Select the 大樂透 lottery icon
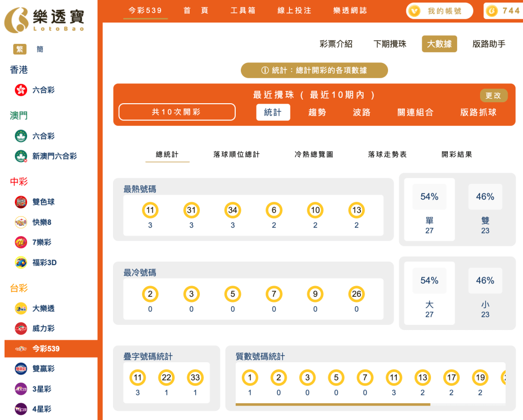The image size is (523, 420). (21, 309)
